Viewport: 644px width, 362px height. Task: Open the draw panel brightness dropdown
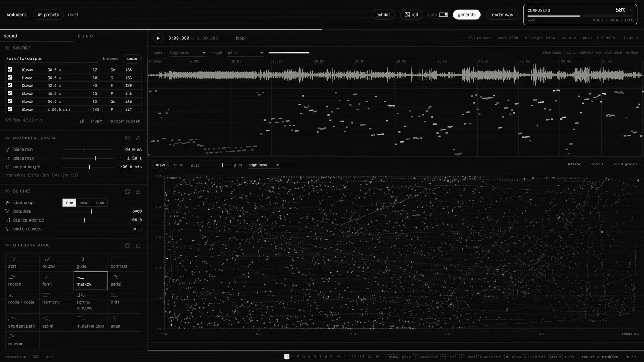264,165
